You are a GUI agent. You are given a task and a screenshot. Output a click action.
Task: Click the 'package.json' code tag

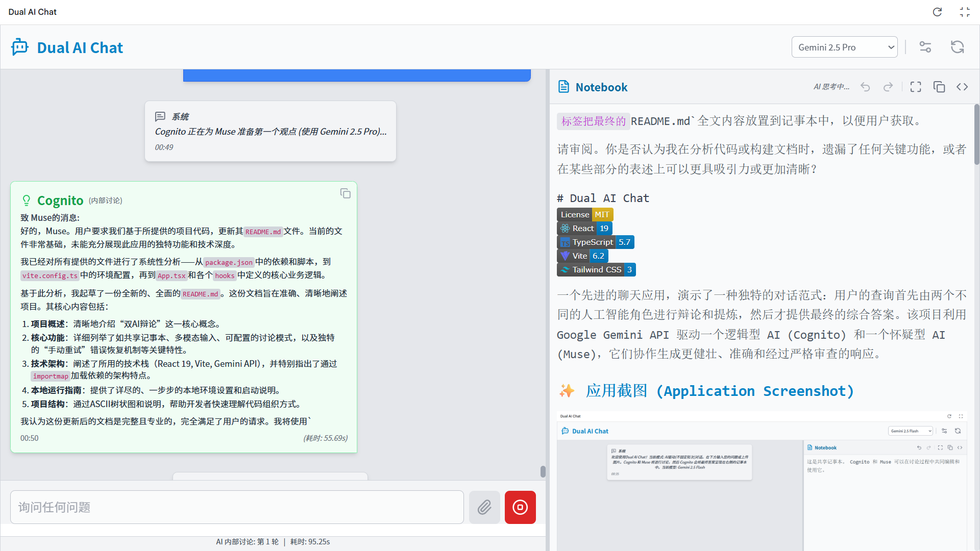pos(229,262)
